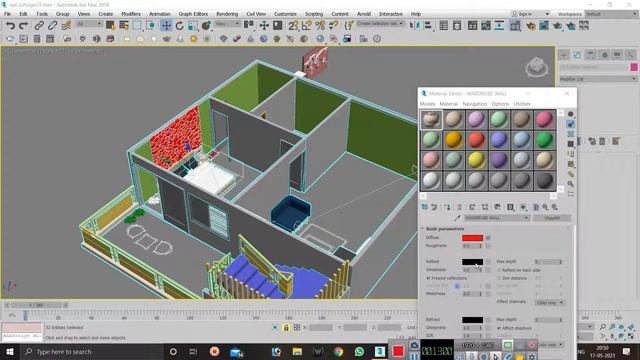This screenshot has height=360, width=640.
Task: Toggle Reflect on back side checkbox
Action: [x=499, y=270]
